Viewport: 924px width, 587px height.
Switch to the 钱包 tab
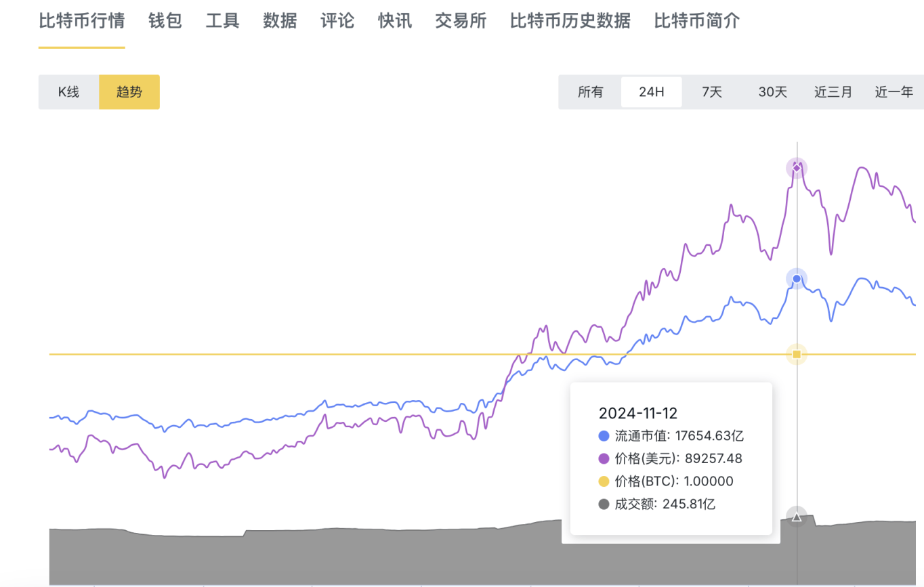tap(165, 21)
